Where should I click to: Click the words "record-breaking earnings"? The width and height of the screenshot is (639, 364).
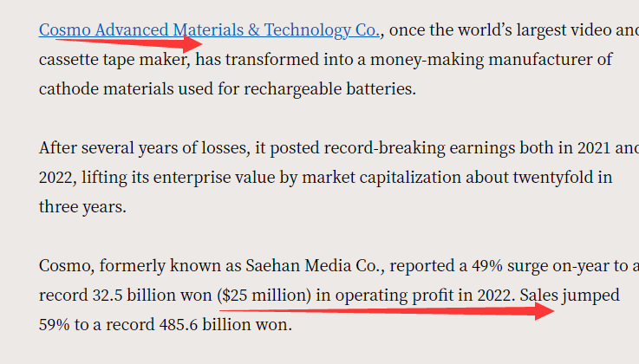tap(398, 149)
